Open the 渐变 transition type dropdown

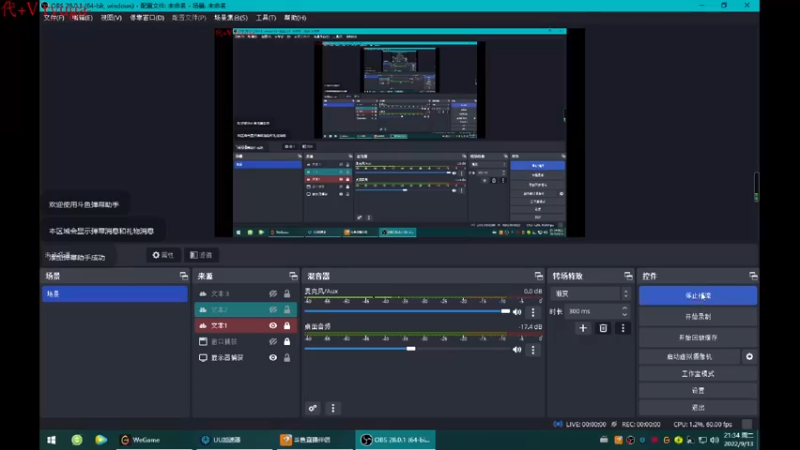coord(591,294)
